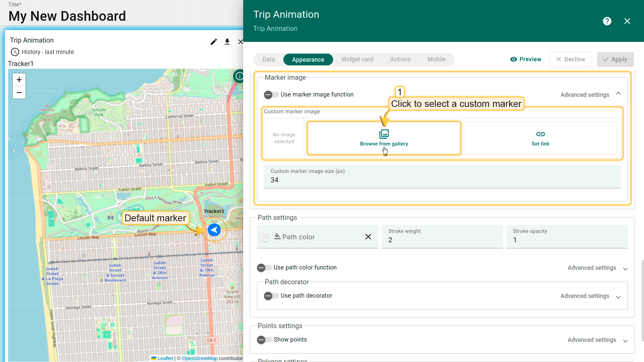644x362 pixels.
Task: Open the Path color swatch picker
Action: [x=265, y=237]
